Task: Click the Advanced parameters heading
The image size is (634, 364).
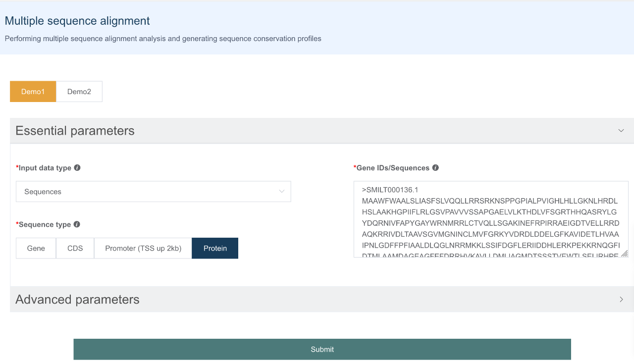Action: tap(77, 299)
